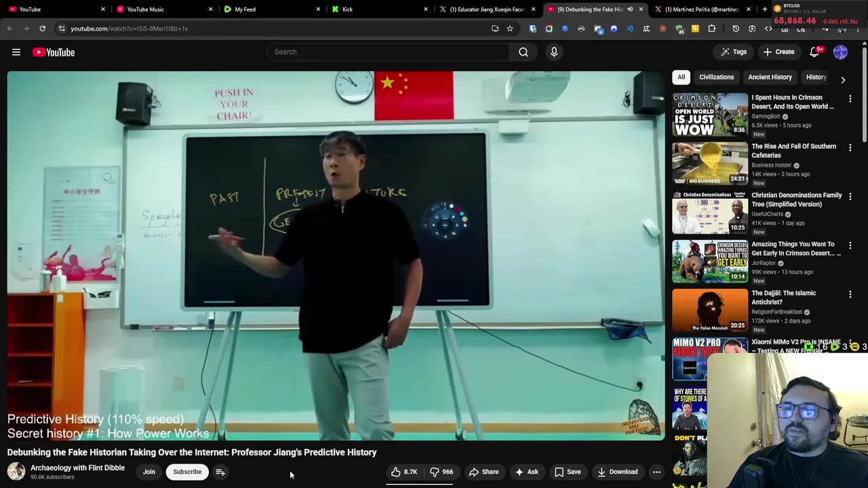The width and height of the screenshot is (868, 488).
Task: Open options for The Dajjāl video
Action: [x=850, y=294]
